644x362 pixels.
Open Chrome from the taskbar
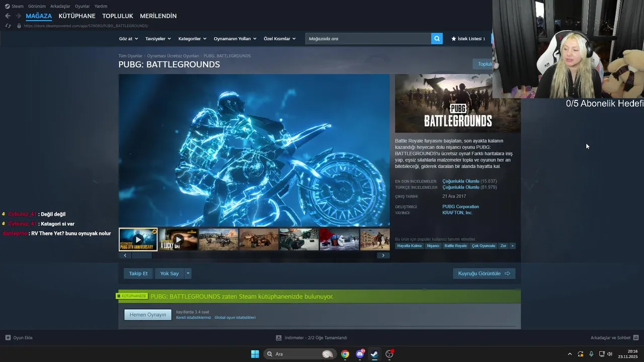point(345,354)
